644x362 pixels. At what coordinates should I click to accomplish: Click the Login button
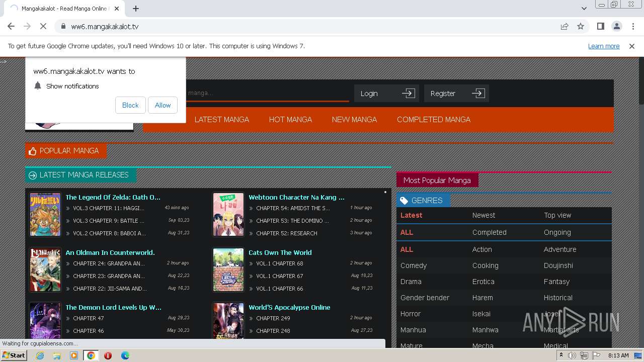[386, 94]
